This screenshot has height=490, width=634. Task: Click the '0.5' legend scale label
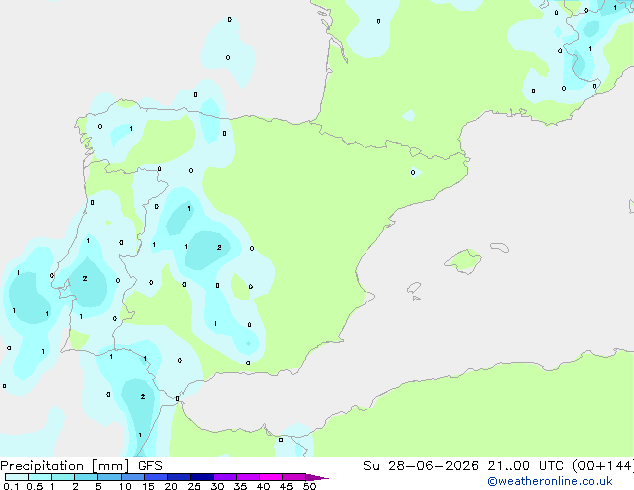tap(35, 486)
